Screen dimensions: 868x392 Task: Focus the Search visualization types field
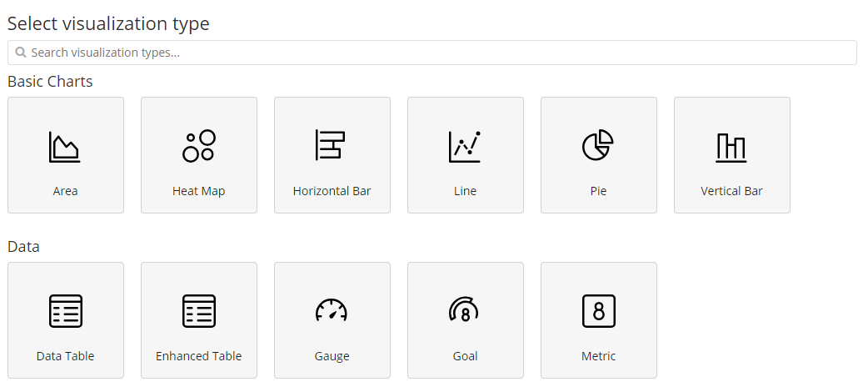pyautogui.click(x=433, y=53)
